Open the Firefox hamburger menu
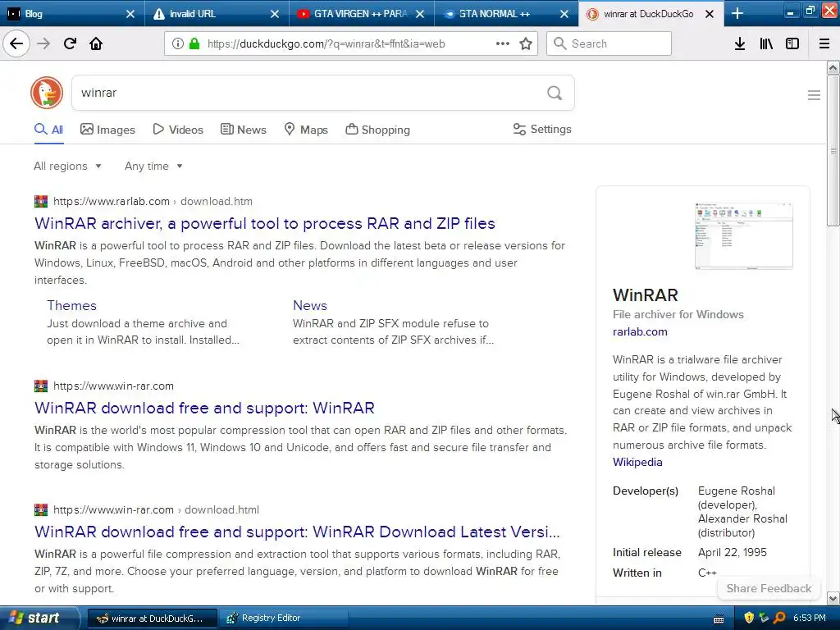The image size is (840, 630). [x=824, y=43]
